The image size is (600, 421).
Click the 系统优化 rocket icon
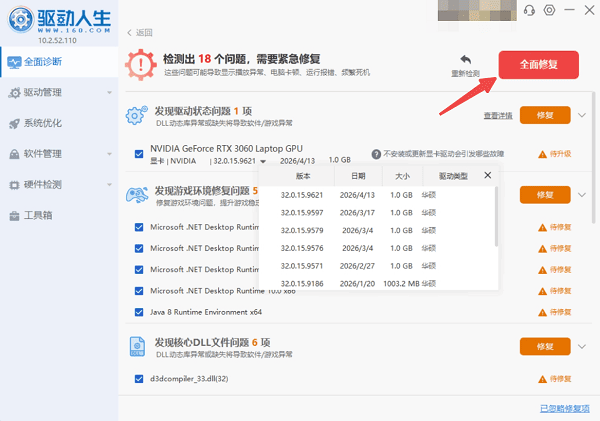coord(14,123)
